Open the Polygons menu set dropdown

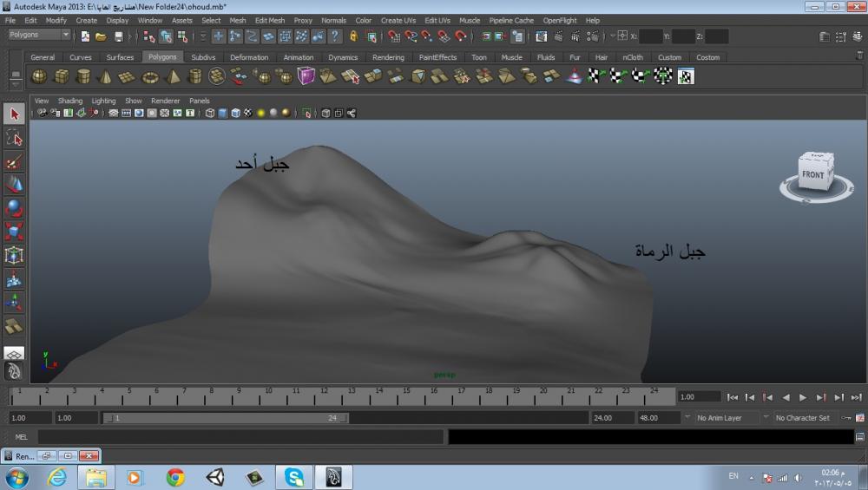[40, 36]
